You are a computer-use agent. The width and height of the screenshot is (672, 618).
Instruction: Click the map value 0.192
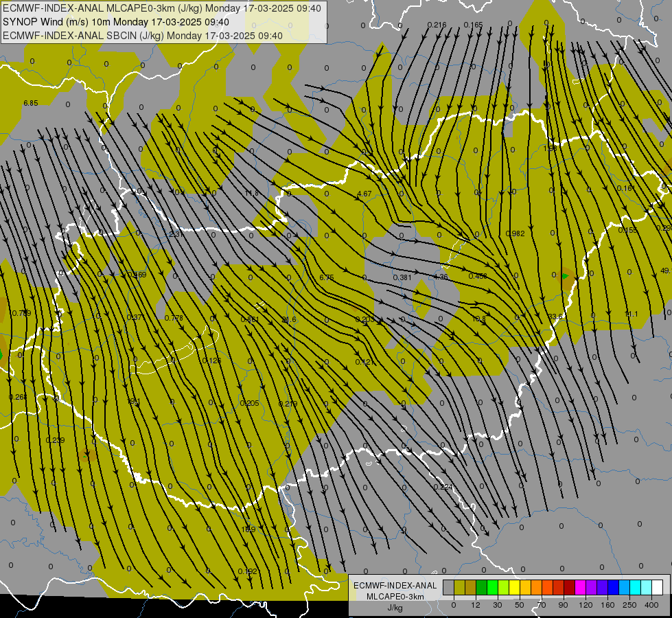pos(248,571)
